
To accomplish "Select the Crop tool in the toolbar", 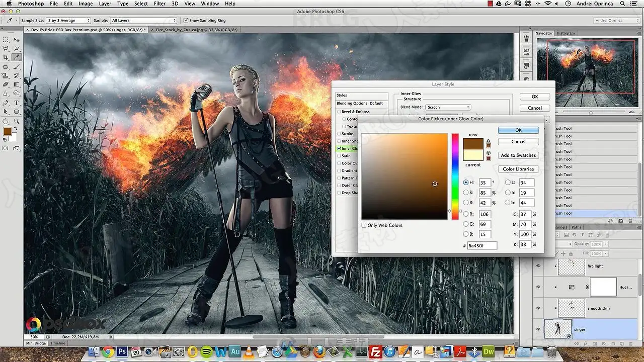I will click(6, 57).
